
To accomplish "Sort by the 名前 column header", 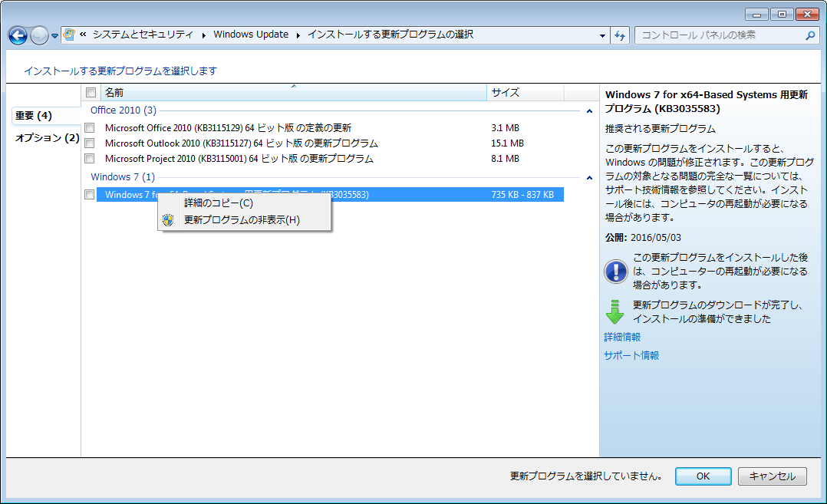I will click(293, 93).
